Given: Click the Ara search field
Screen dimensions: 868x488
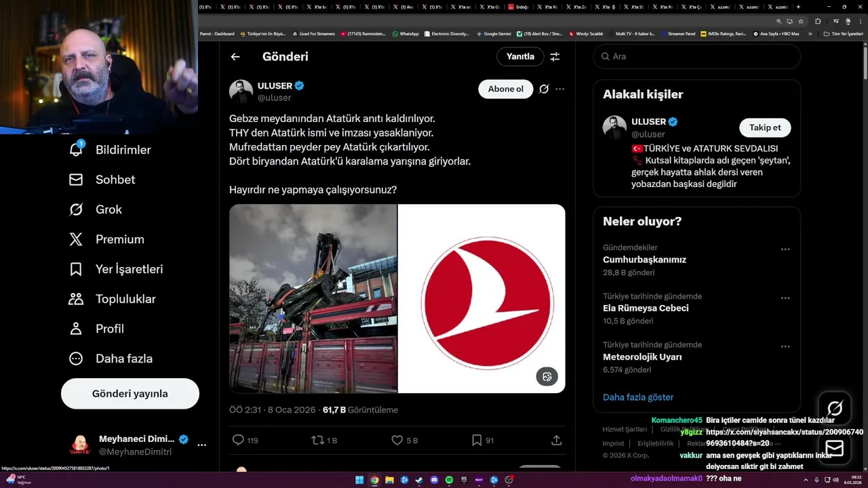Looking at the screenshot, I should pos(697,57).
